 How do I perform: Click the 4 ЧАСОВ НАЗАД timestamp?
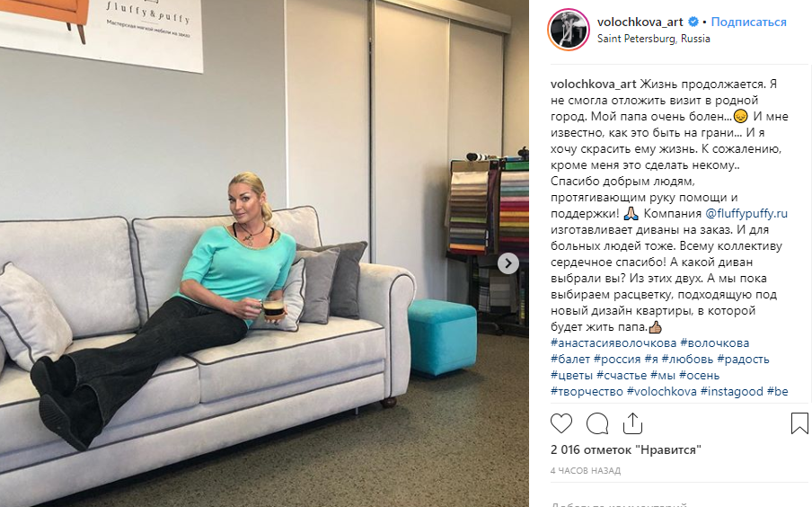585,471
